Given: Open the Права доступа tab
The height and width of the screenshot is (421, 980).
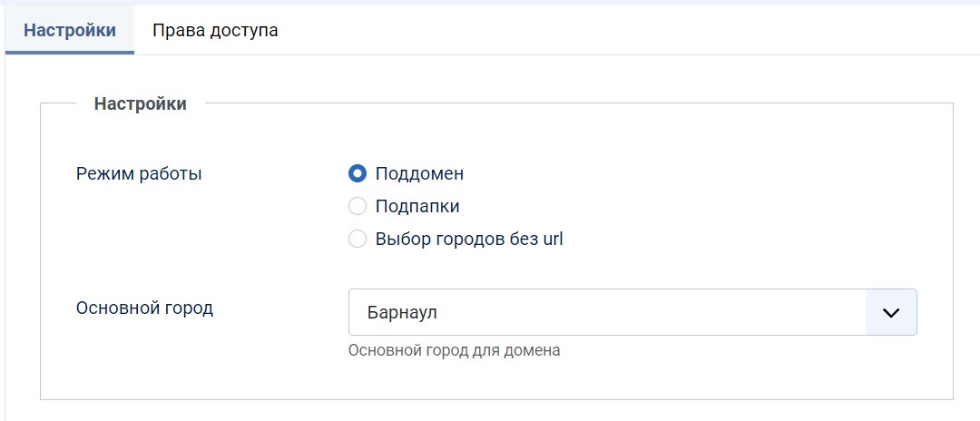Looking at the screenshot, I should tap(215, 30).
